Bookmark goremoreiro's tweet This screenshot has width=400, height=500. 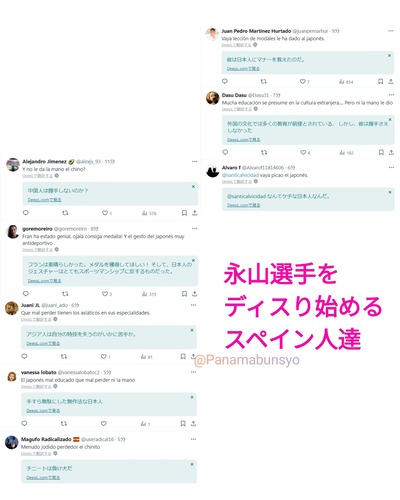(x=184, y=294)
